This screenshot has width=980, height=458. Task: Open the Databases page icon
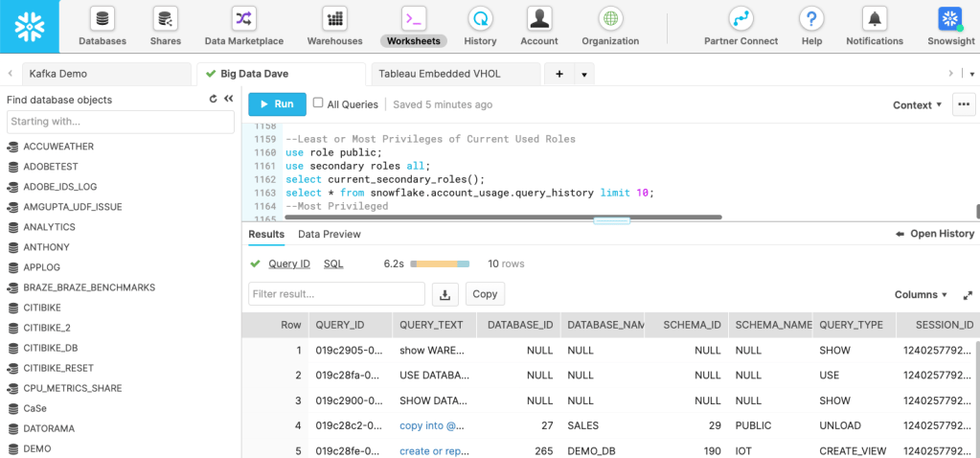[x=103, y=19]
